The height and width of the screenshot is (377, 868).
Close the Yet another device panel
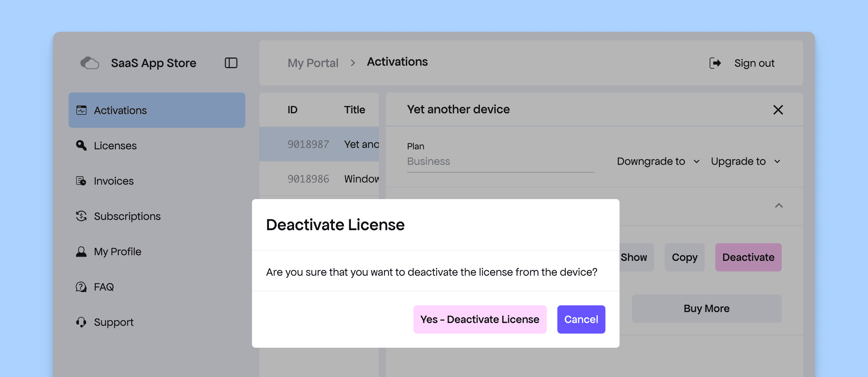[778, 110]
